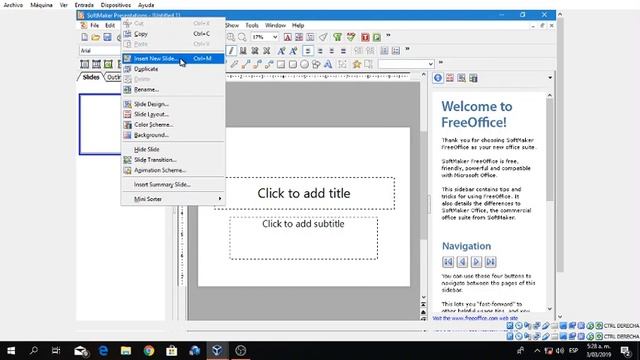Choose Insert Summary Slide menu entry

(173, 184)
